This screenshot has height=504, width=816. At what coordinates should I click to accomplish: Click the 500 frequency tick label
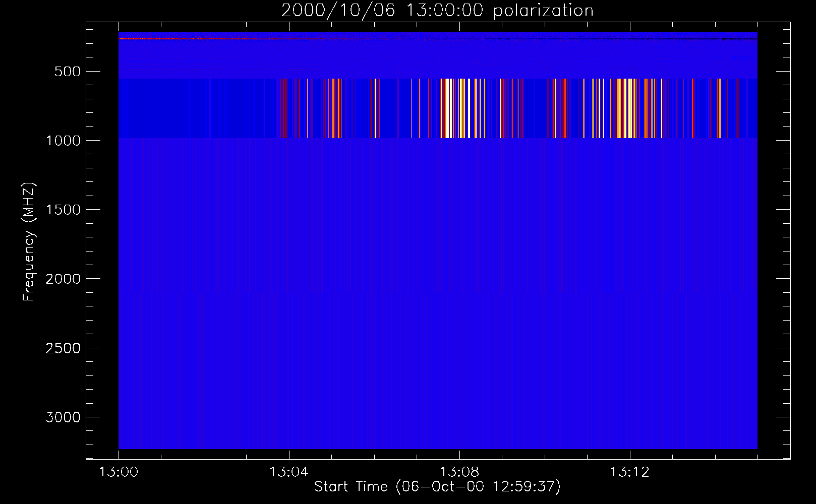coord(68,72)
